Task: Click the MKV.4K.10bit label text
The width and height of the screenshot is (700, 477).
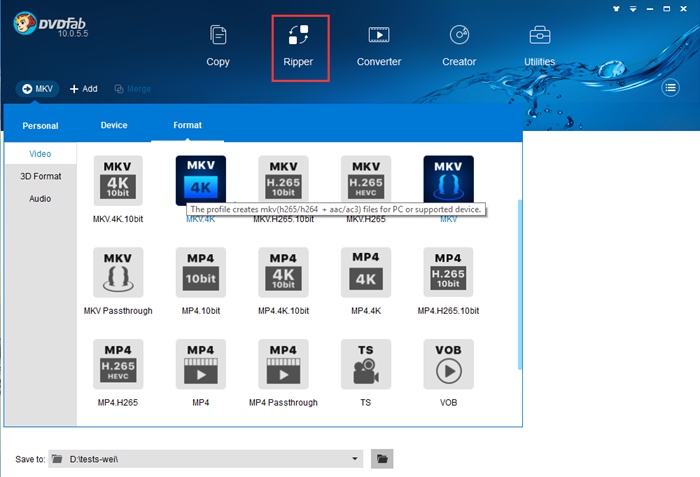Action: point(118,219)
